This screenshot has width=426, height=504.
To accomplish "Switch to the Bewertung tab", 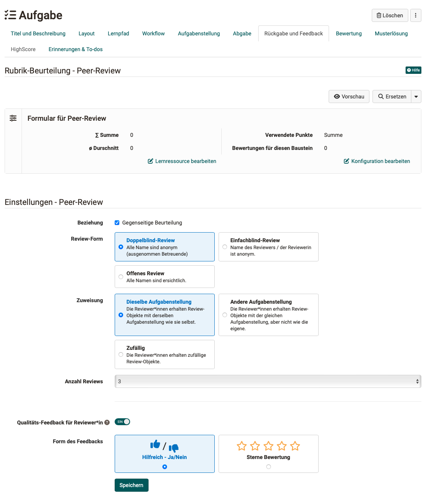I will tap(349, 33).
